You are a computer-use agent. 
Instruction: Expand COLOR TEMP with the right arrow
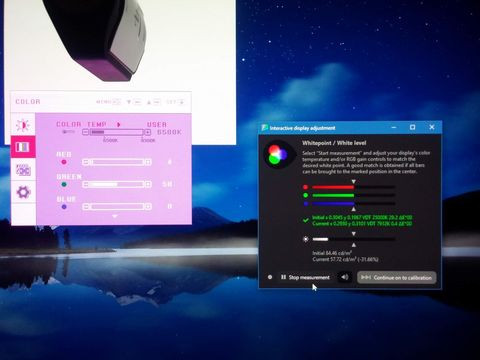tap(118, 124)
